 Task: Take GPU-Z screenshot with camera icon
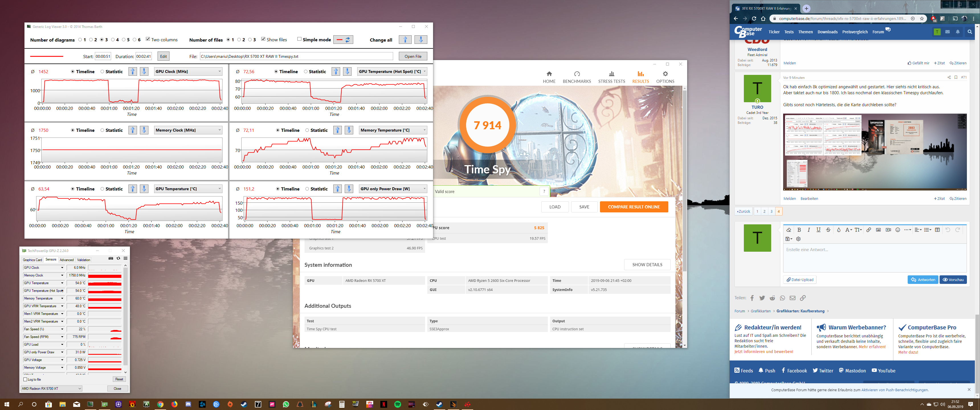coord(111,258)
